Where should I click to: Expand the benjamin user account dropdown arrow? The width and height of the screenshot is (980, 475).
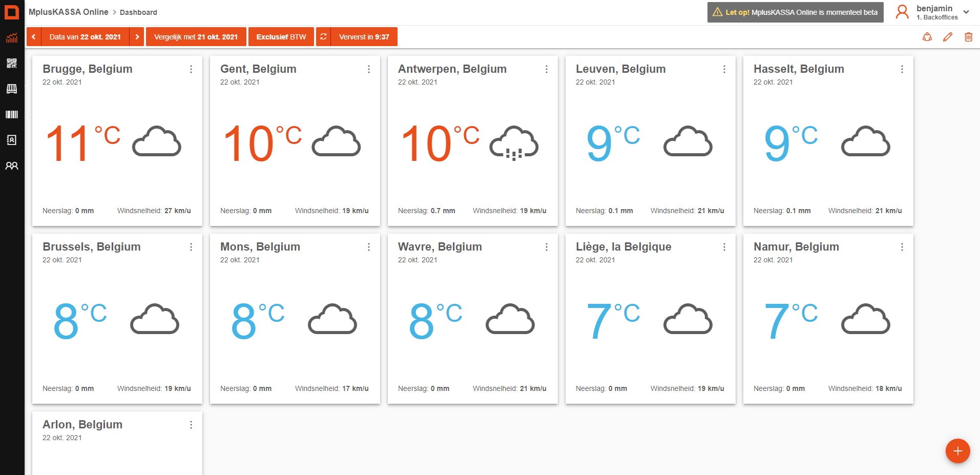(966, 12)
